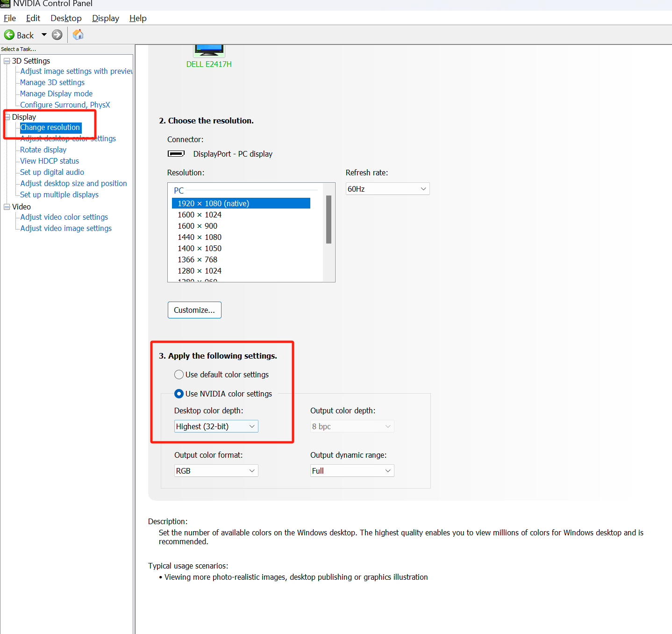
Task: Click the Forward arrow icon in toolbar
Action: 57,35
